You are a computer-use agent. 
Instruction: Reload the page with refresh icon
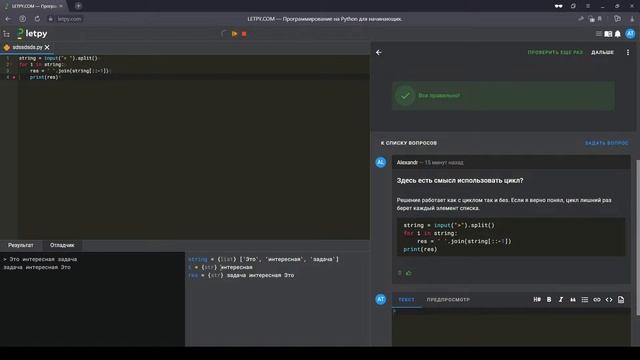pyautogui.click(x=37, y=19)
